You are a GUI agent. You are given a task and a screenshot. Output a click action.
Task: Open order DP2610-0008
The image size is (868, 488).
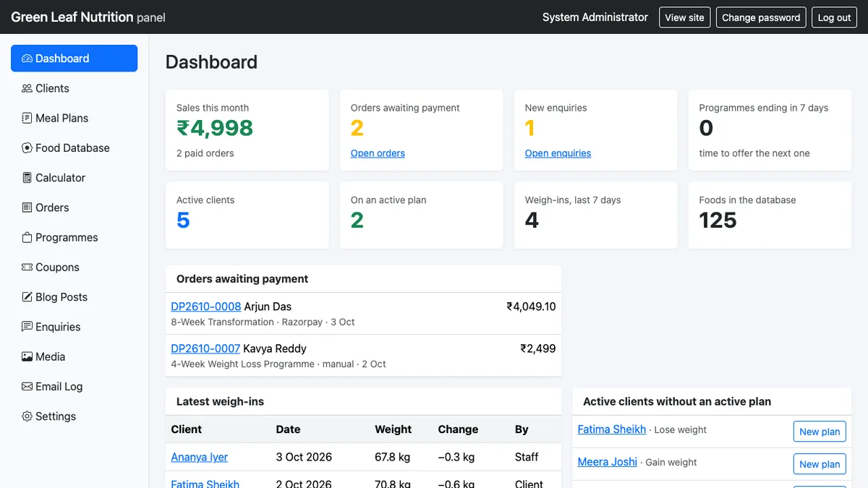[206, 307]
